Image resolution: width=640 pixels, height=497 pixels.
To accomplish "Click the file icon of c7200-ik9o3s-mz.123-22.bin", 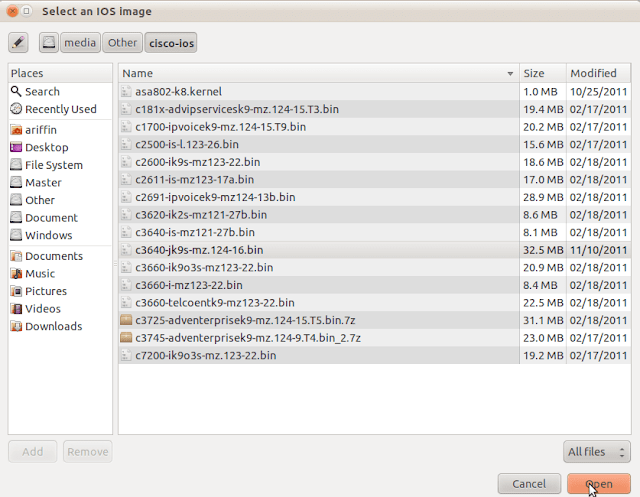I will (126, 355).
